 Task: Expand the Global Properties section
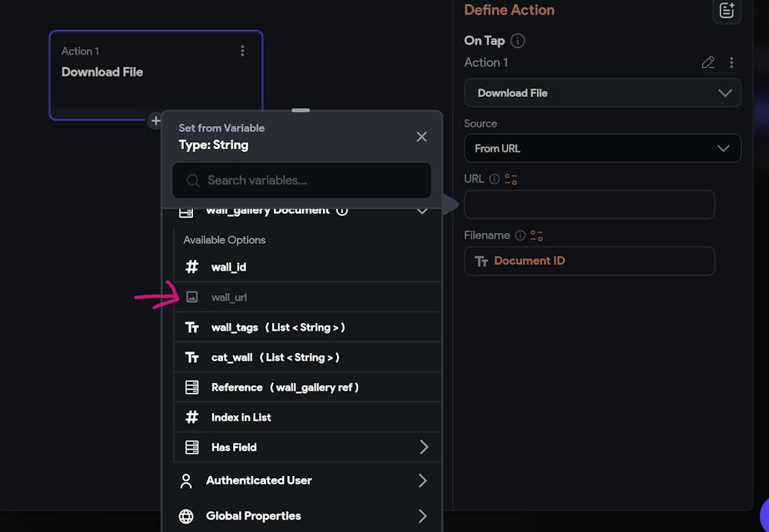[x=422, y=516]
